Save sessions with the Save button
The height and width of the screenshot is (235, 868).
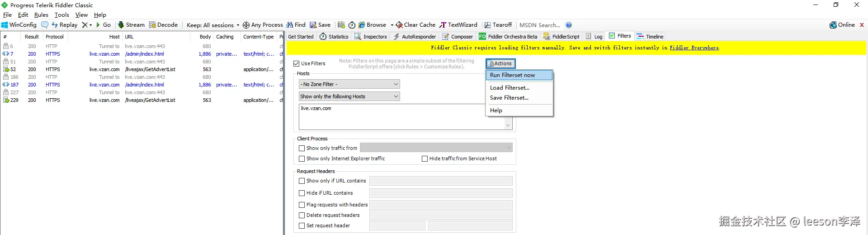click(x=320, y=25)
